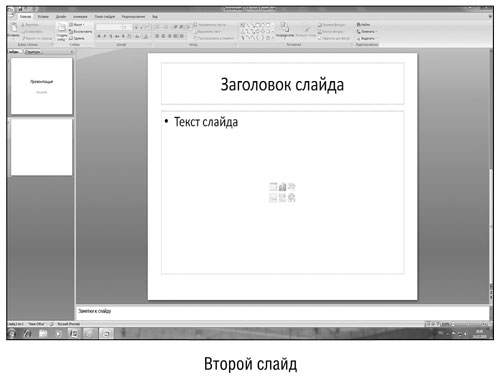Open the Заливка фигуры dropdown
Image resolution: width=500 pixels, height=376 pixels.
click(x=331, y=25)
